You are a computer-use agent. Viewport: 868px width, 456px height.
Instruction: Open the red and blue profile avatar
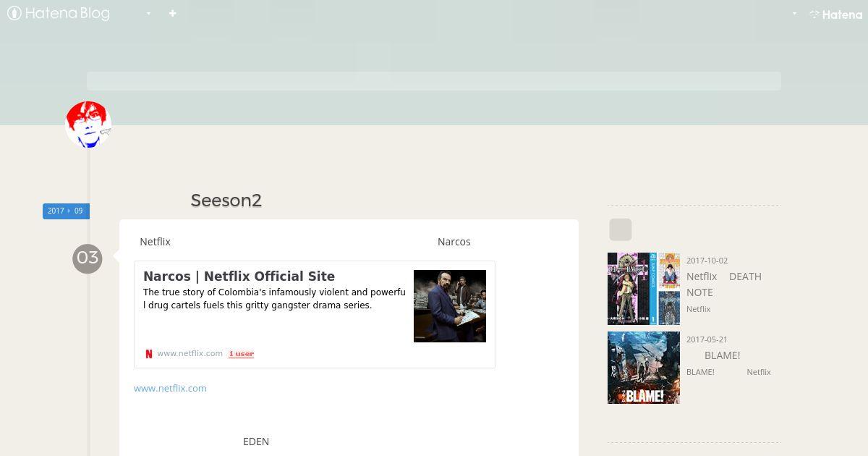[x=88, y=124]
